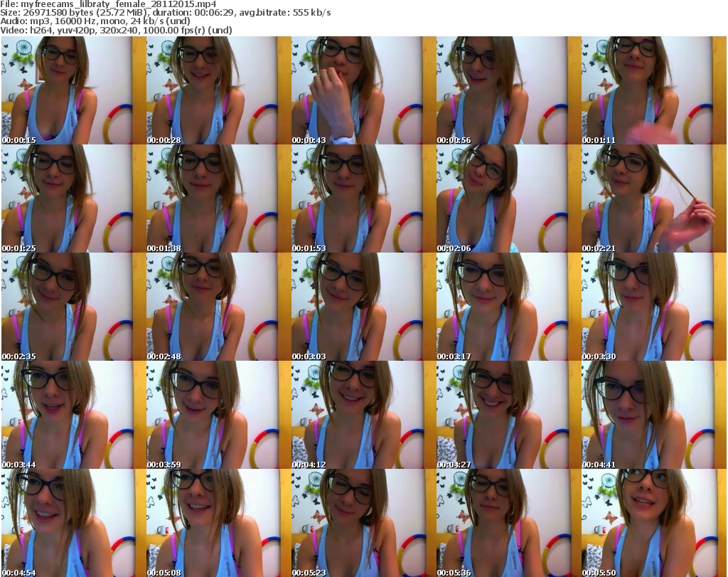This screenshot has height=577, width=728.
Task: Pick the 00:03:17 contact sheet frame
Action: click(x=509, y=307)
